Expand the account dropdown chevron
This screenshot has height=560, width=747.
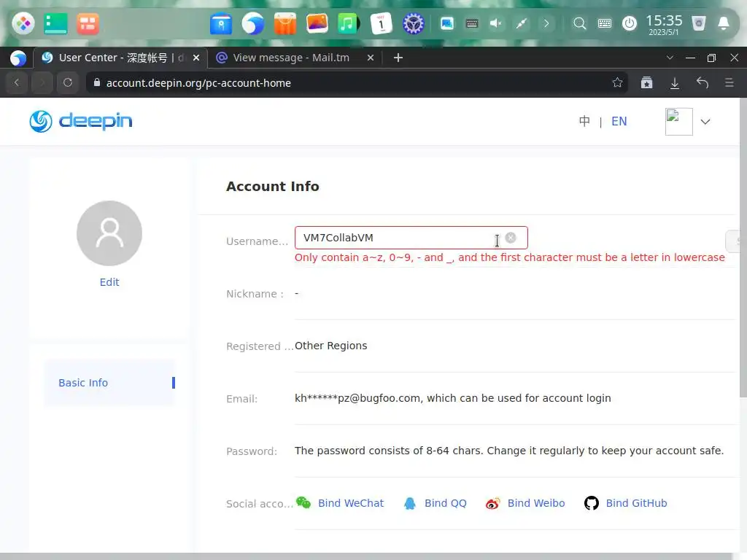[x=705, y=122]
